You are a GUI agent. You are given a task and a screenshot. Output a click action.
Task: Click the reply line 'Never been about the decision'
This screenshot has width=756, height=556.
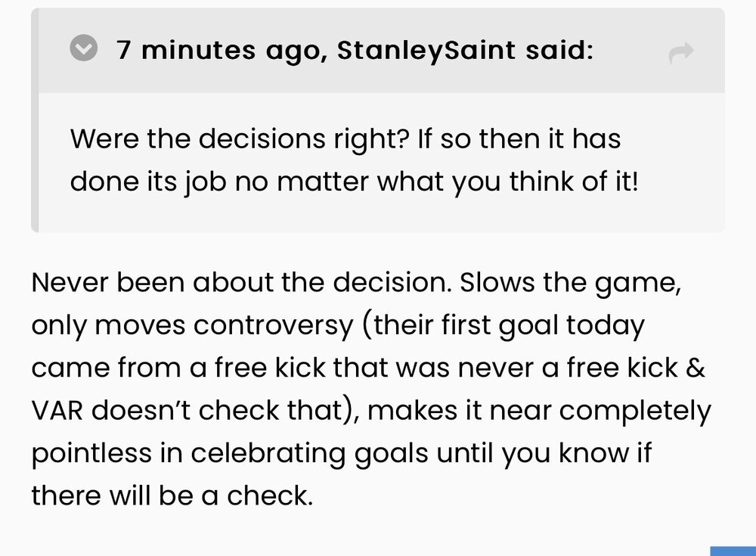tap(240, 284)
